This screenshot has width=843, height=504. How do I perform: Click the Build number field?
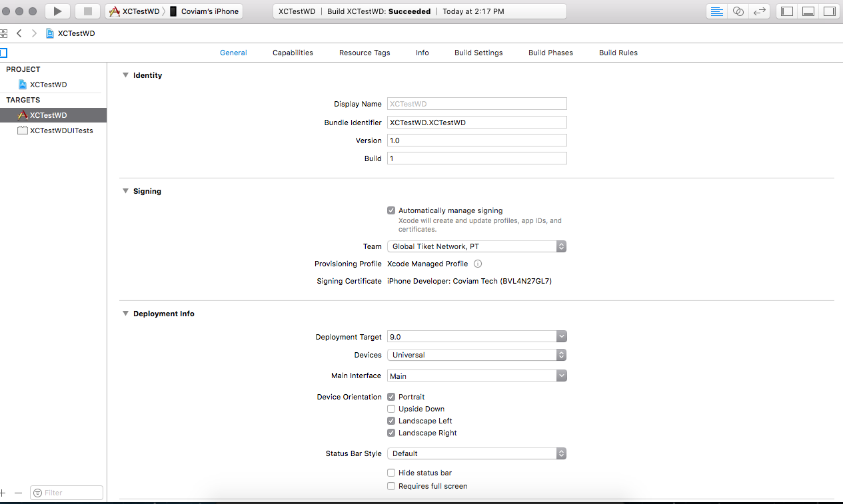477,158
